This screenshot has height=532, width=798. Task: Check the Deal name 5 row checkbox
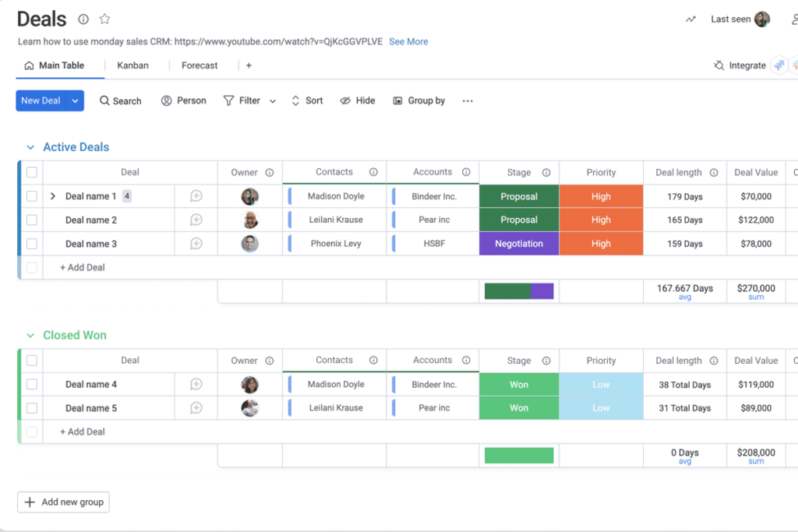point(31,408)
